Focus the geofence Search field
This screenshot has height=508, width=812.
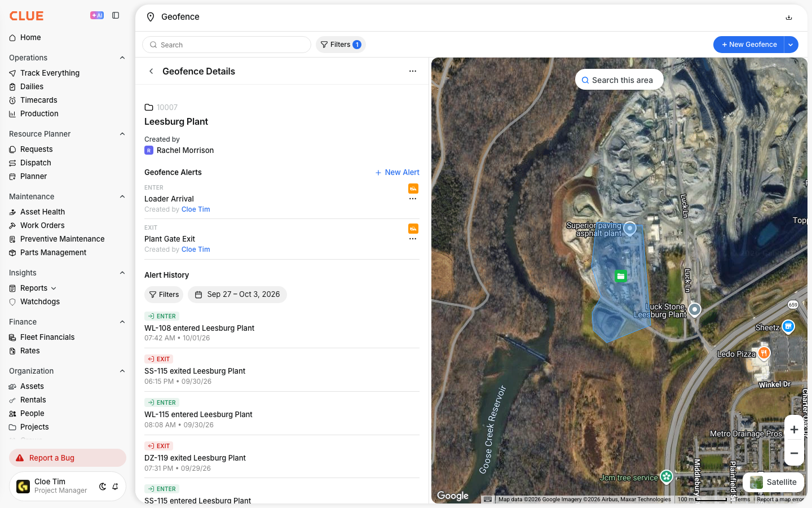[x=227, y=45]
